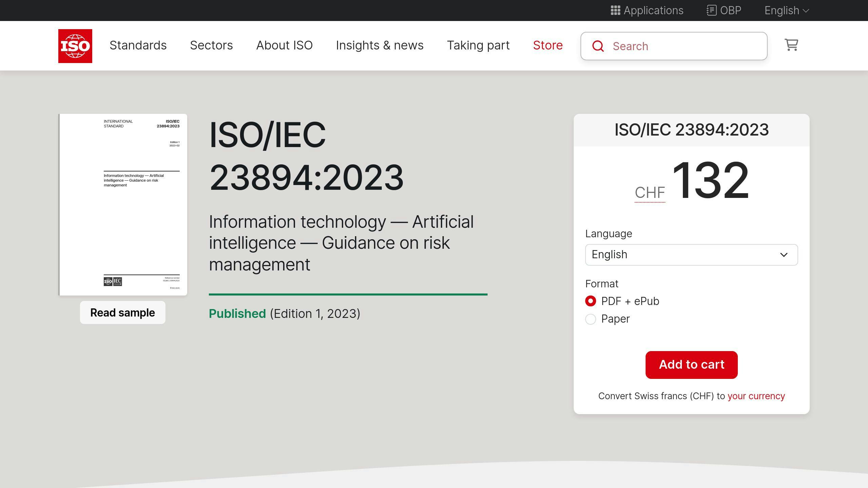This screenshot has height=488, width=868.
Task: Expand the English site language selector
Action: pos(787,11)
